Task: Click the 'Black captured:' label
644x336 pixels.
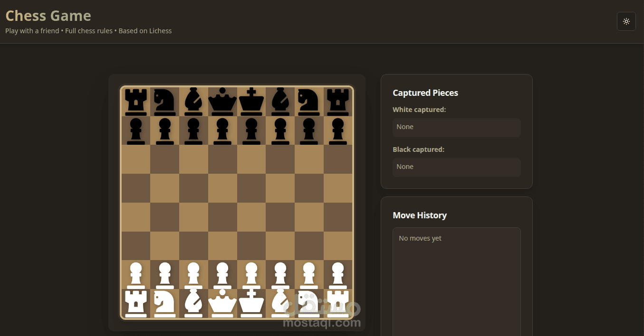Action: [x=418, y=149]
